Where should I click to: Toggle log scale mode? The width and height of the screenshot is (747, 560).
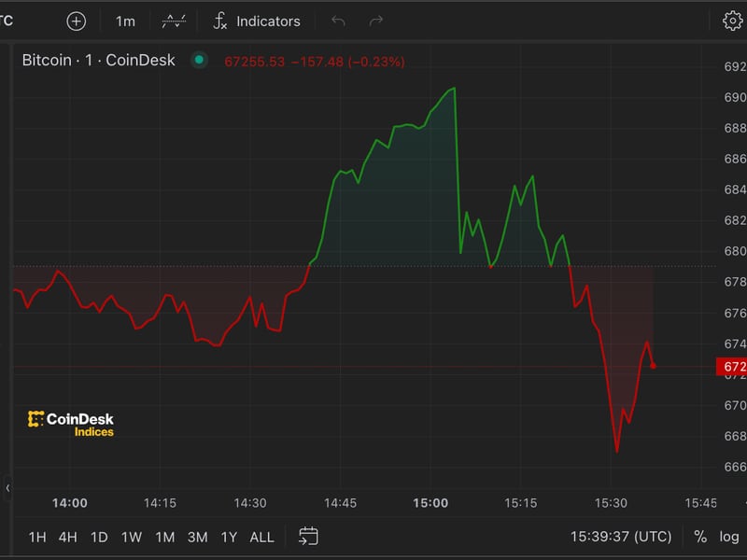point(728,537)
